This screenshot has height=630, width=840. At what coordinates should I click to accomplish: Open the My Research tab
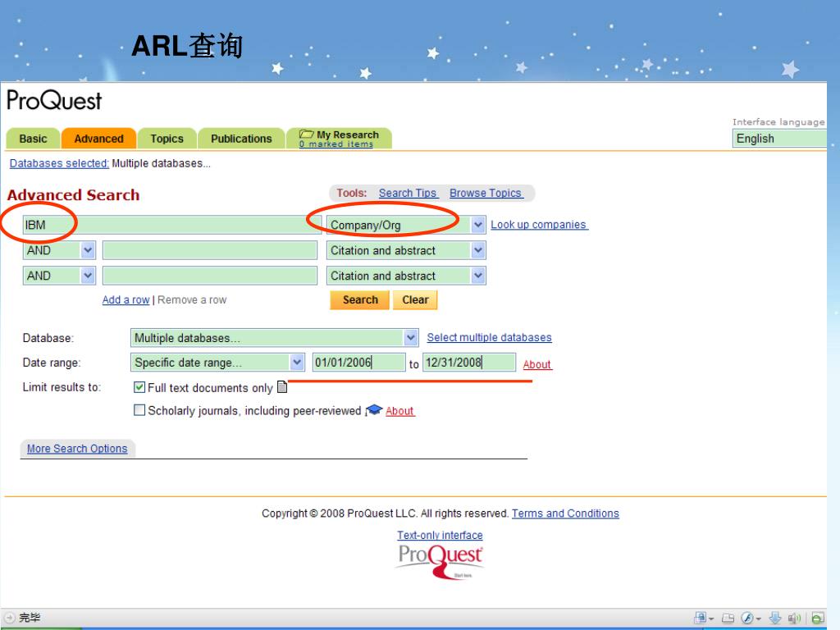339,138
